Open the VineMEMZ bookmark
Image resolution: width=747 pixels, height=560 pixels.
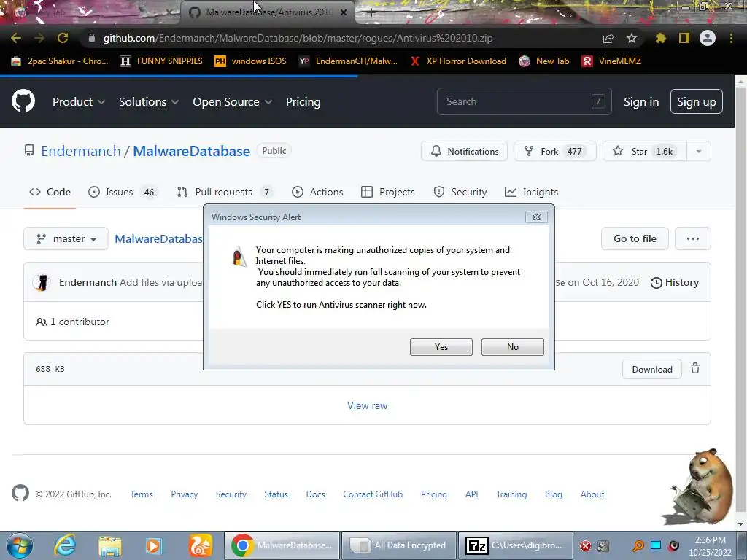pyautogui.click(x=612, y=61)
